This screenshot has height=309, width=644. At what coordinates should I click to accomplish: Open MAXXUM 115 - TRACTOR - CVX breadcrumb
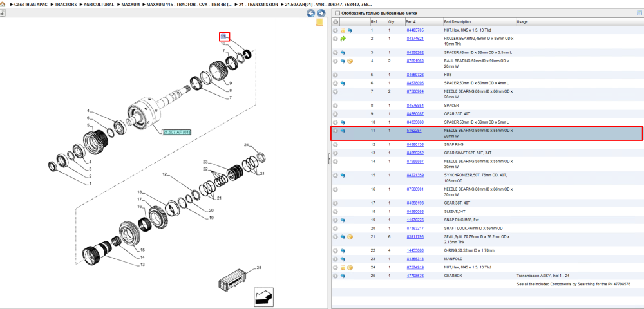pyautogui.click(x=189, y=4)
